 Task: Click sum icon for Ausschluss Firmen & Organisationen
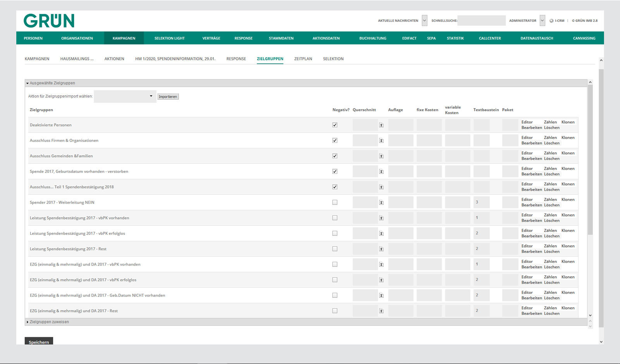point(381,141)
